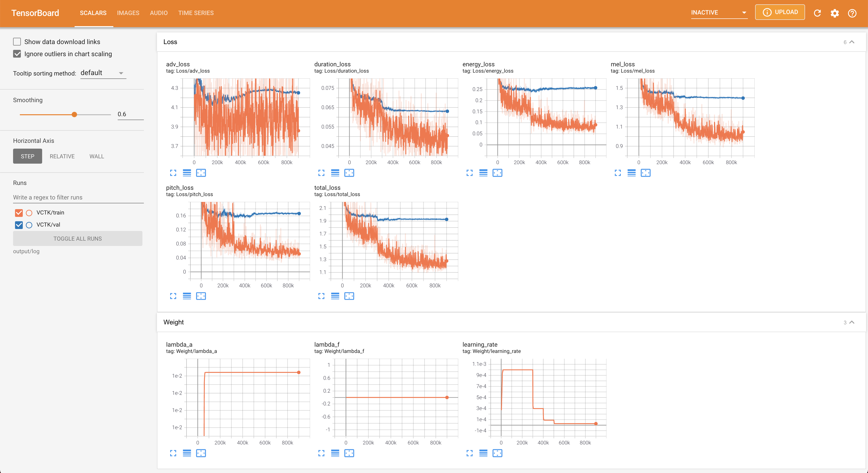
Task: Toggle y-axis log scale on duration_loss chart
Action: [335, 173]
